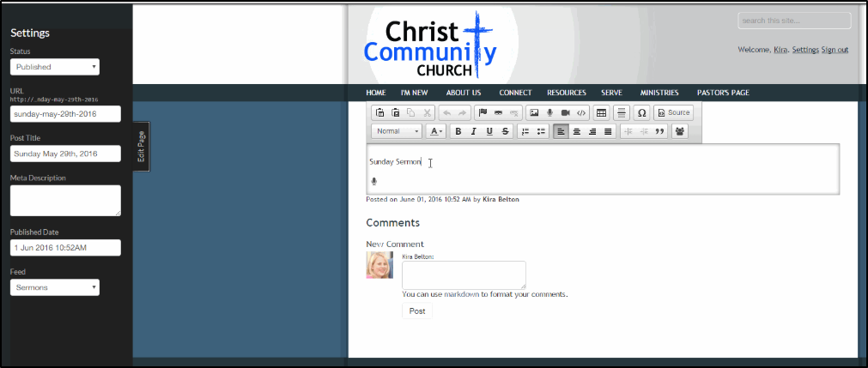868x368 pixels.
Task: Open the ABOUT US menu
Action: [x=464, y=93]
